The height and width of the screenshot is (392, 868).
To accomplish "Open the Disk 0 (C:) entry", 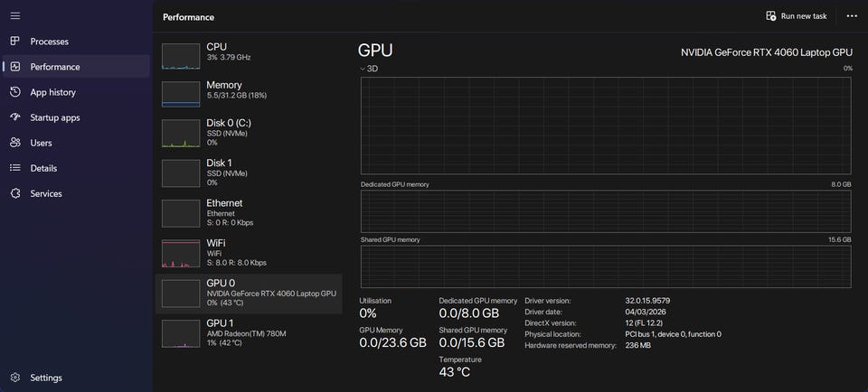I will point(249,132).
